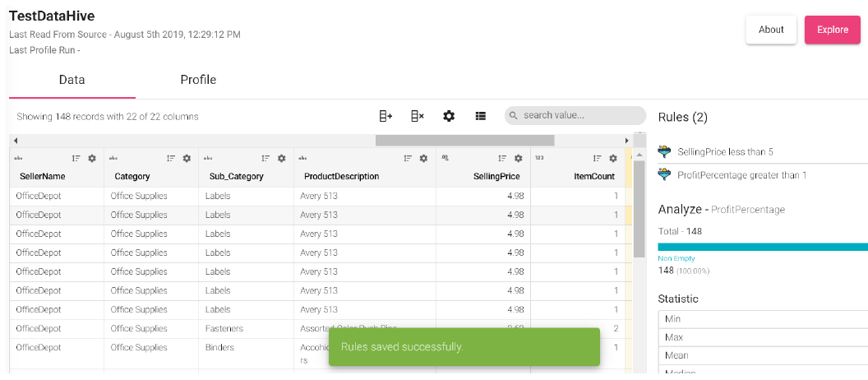Switch to the Profile tab
The image size is (868, 380).
(x=198, y=80)
